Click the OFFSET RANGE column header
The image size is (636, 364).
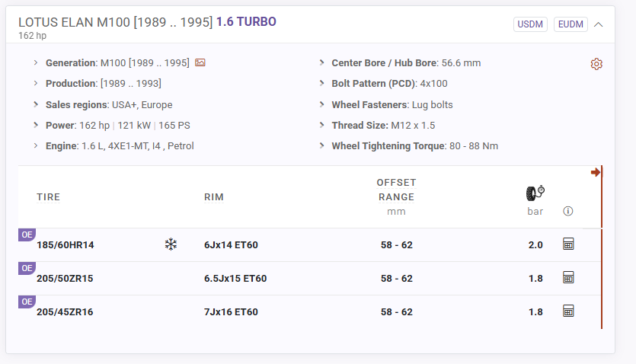pyautogui.click(x=396, y=190)
